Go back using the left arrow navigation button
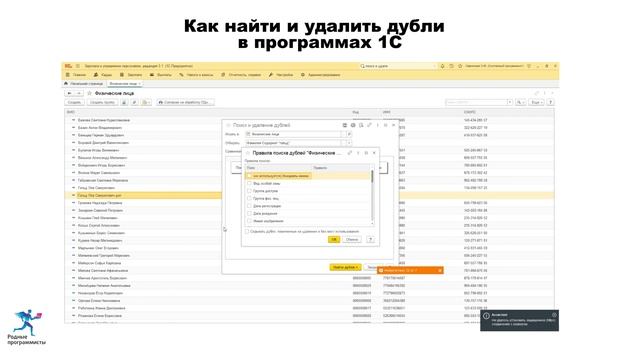Screen dimensions: 640x360 pyautogui.click(x=69, y=93)
